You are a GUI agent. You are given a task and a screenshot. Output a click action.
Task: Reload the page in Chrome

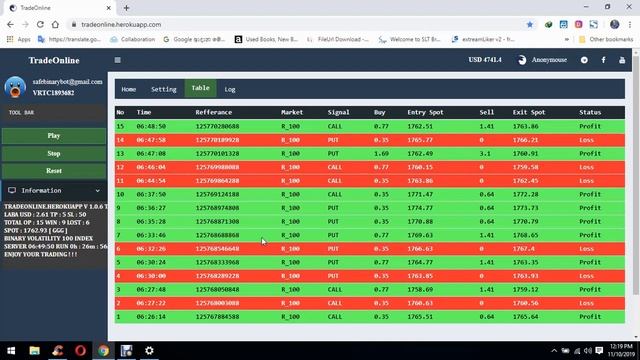[40, 24]
